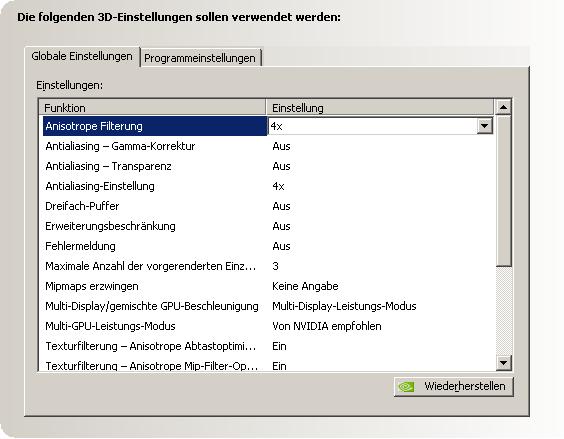Select the Antialiasing-Einstellung row
Screen dimensions: 564x439
[x=268, y=186]
